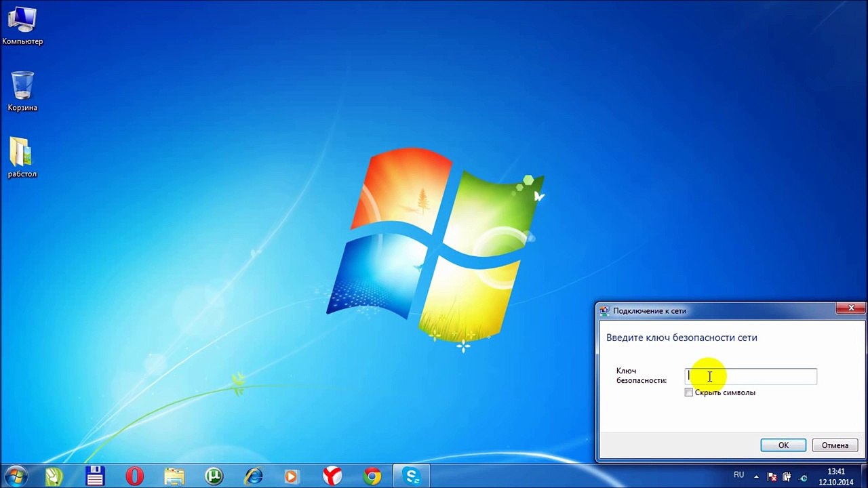This screenshot has height=488, width=868.
Task: Open the floppy disk taskbar program
Action: pyautogui.click(x=94, y=476)
